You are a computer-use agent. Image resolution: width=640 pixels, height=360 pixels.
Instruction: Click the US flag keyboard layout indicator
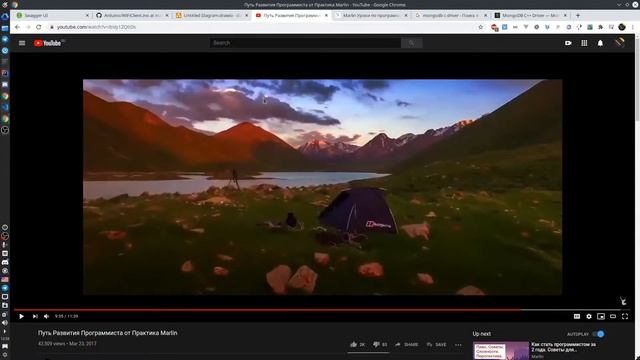[x=5, y=279]
